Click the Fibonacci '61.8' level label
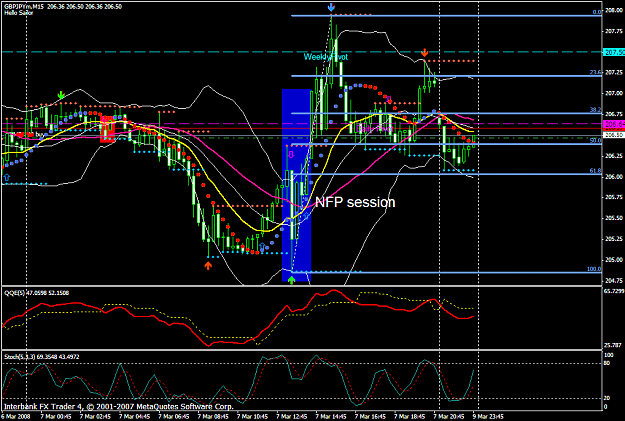The height and width of the screenshot is (421, 625). pos(596,171)
